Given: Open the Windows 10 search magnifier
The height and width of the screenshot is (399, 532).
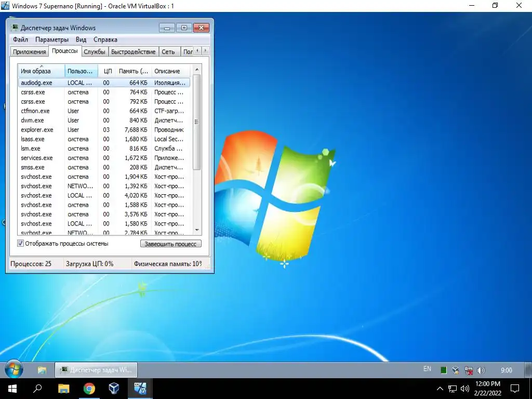Looking at the screenshot, I should 37,388.
